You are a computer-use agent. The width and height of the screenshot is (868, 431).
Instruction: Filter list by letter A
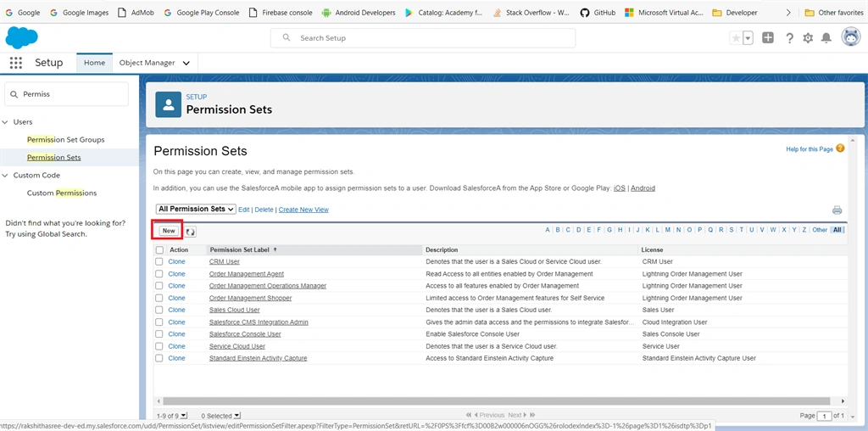548,230
